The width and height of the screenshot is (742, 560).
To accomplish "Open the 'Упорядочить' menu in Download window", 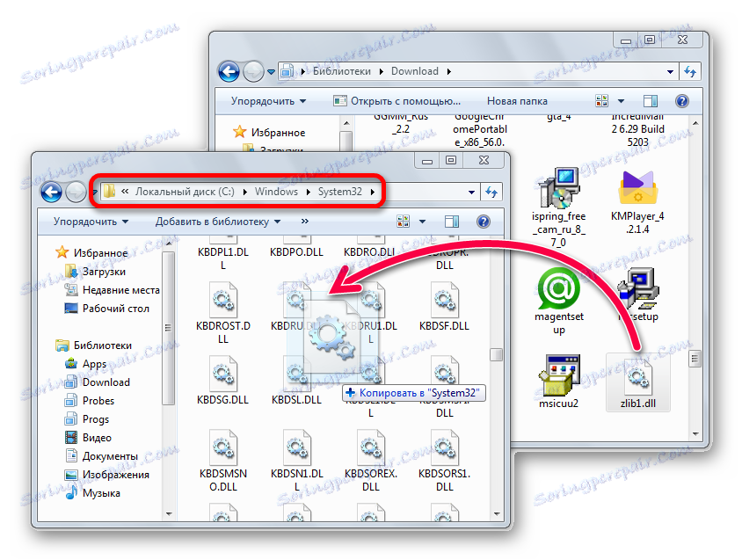I will 264,100.
